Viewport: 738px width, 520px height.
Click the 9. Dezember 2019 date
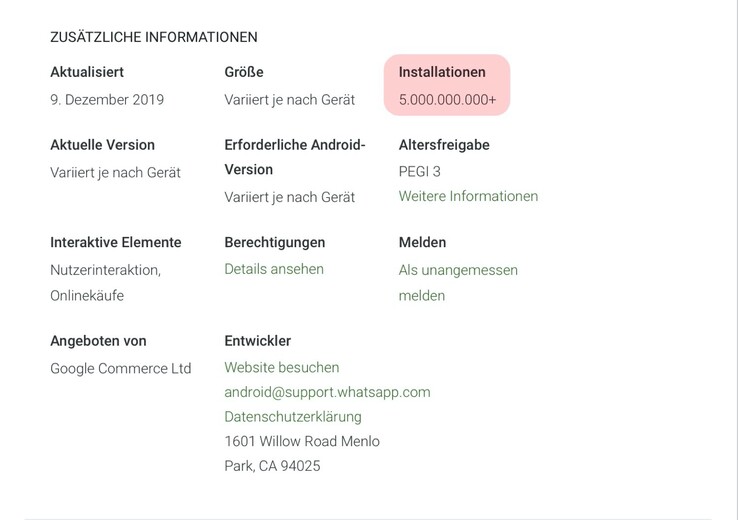click(107, 100)
